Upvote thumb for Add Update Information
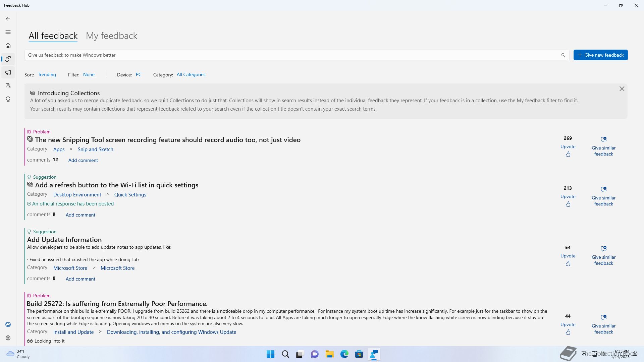Viewport: 644px width, 362px height. (568, 263)
